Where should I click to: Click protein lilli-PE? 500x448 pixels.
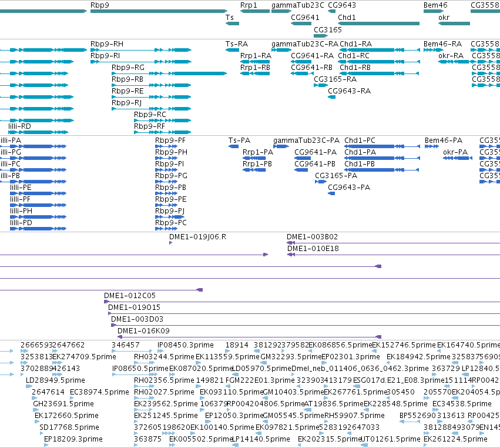(21, 188)
